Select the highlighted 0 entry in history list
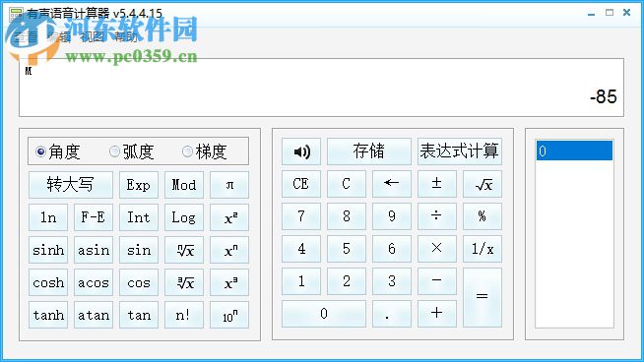Screen dimensions: 644x362 (x=574, y=151)
